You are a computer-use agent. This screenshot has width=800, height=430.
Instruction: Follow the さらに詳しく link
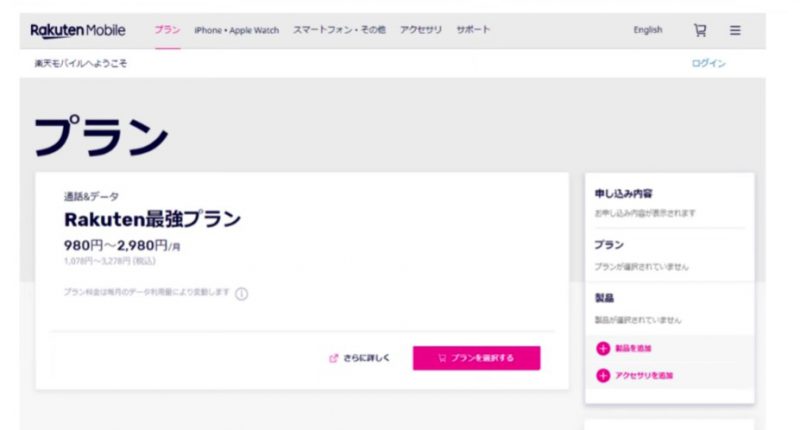[367, 358]
